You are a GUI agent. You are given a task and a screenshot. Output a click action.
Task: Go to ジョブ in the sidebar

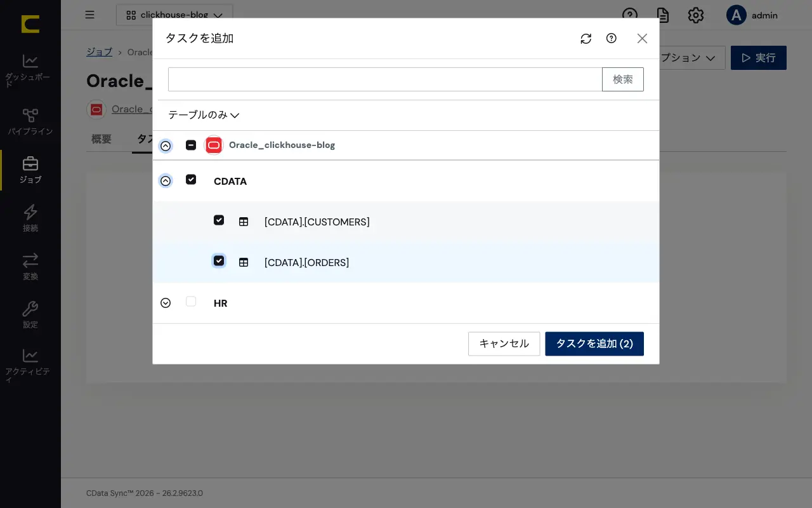tap(30, 170)
